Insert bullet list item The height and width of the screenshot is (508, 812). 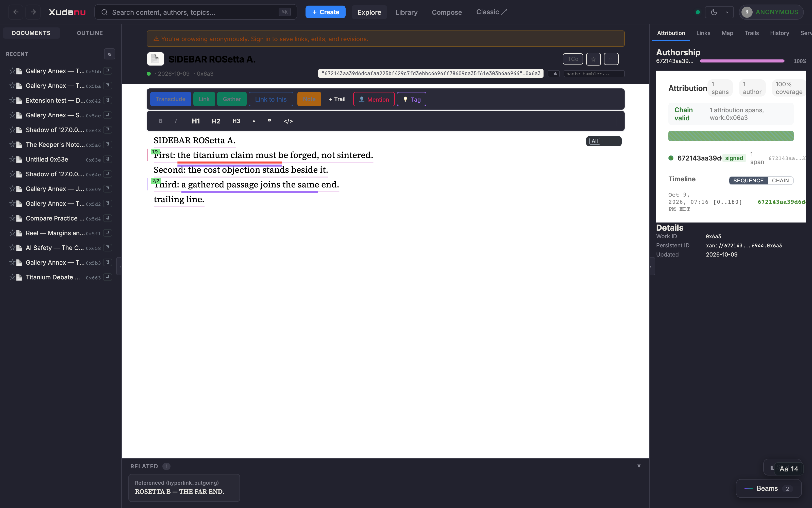[x=254, y=121]
